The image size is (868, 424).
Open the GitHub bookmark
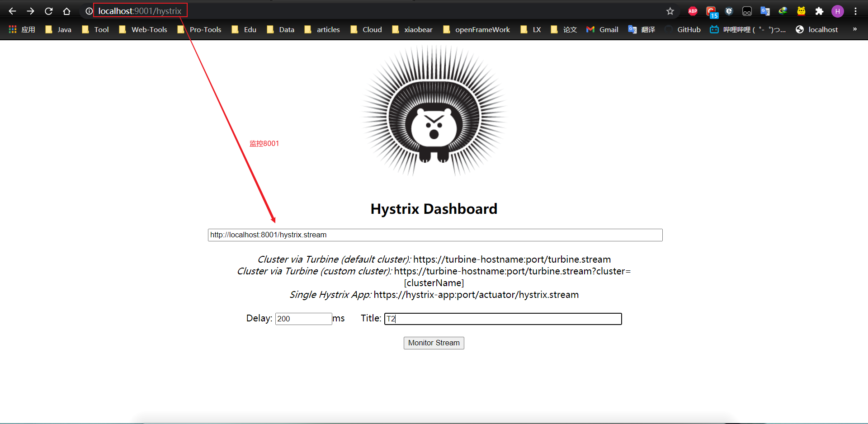click(x=683, y=29)
